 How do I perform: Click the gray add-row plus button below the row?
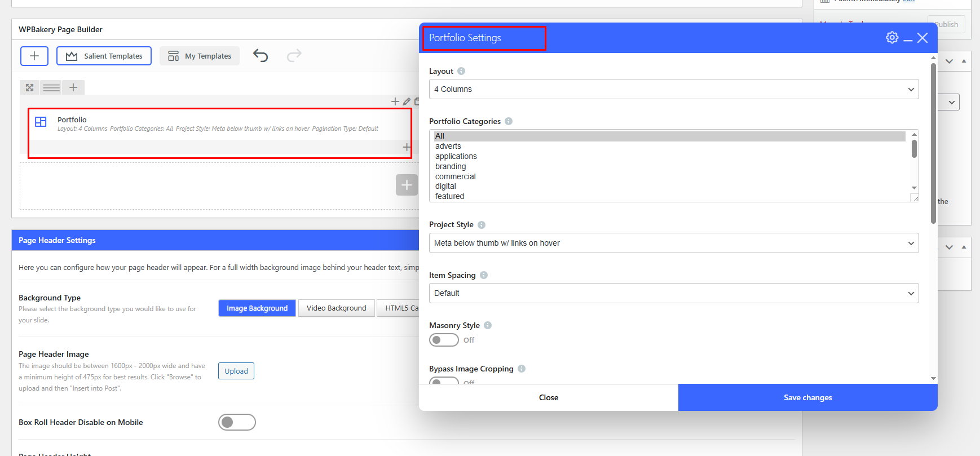(x=407, y=185)
